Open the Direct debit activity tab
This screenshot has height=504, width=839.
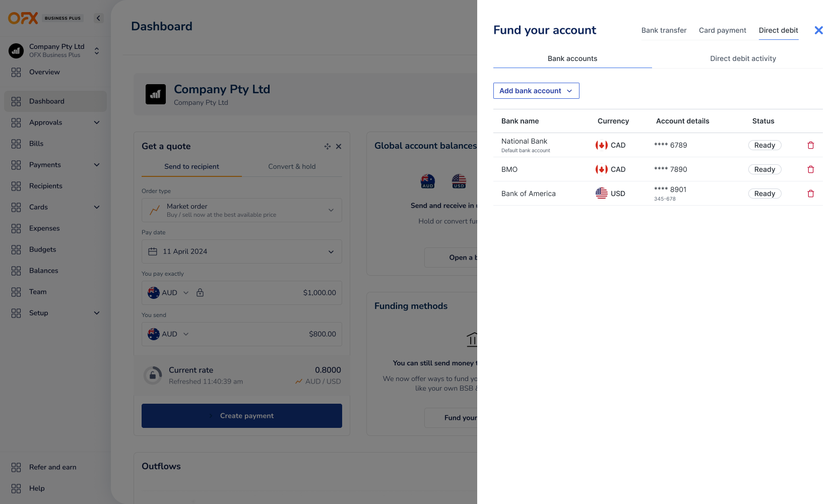[x=743, y=58]
